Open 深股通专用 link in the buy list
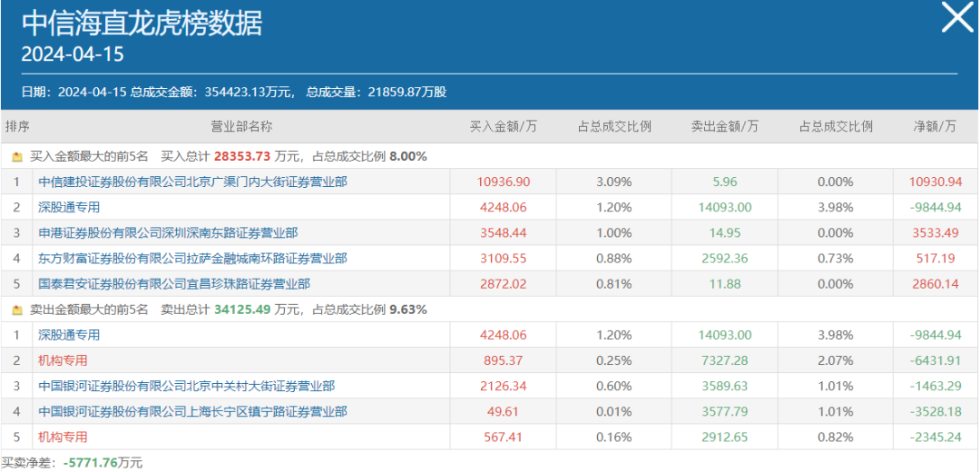This screenshot has width=980, height=472. point(69,208)
